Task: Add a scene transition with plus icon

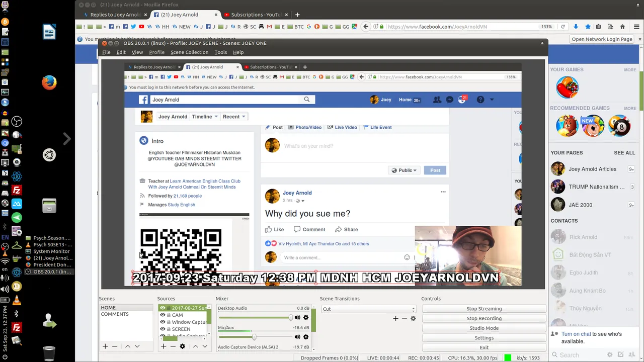Action: pyautogui.click(x=395, y=318)
